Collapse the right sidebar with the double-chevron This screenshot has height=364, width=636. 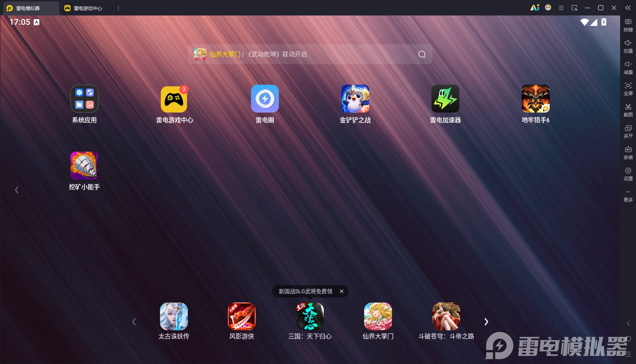point(628,8)
